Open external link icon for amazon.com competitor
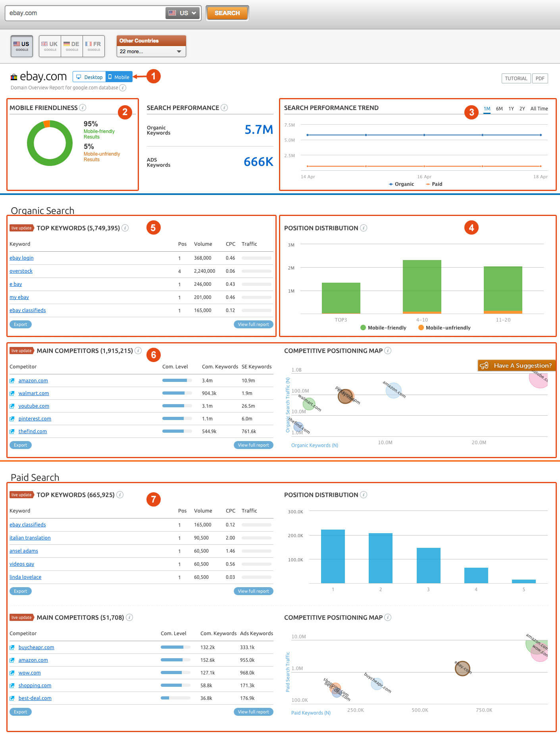 click(x=12, y=381)
